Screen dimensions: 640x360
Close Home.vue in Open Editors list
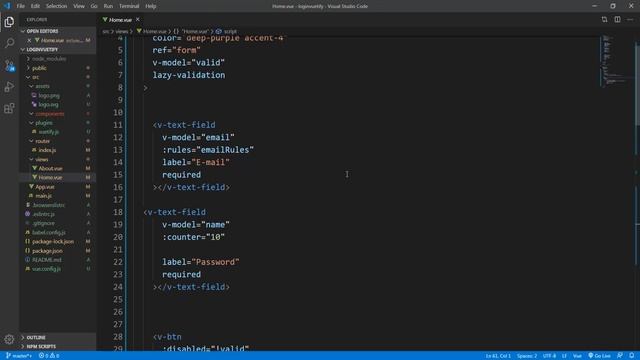pos(29,40)
